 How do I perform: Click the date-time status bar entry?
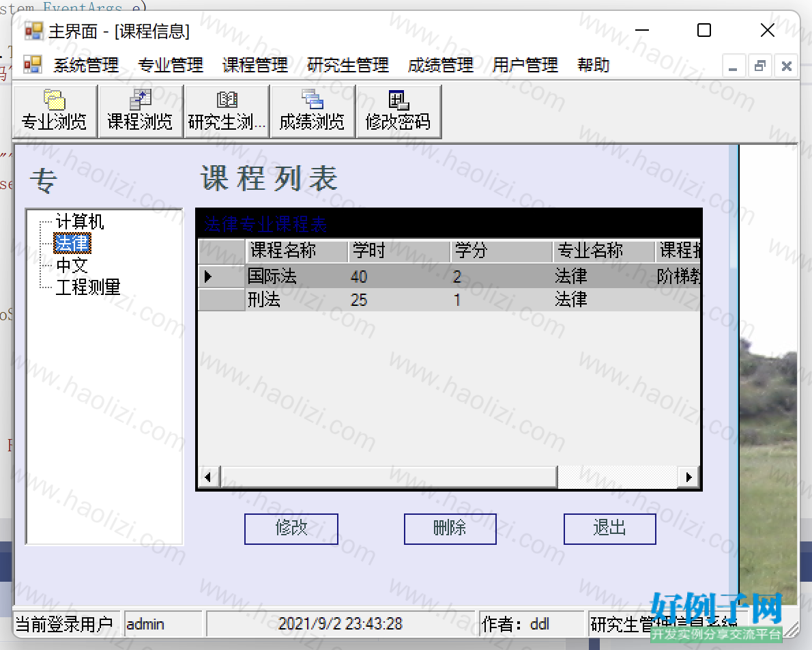click(340, 624)
